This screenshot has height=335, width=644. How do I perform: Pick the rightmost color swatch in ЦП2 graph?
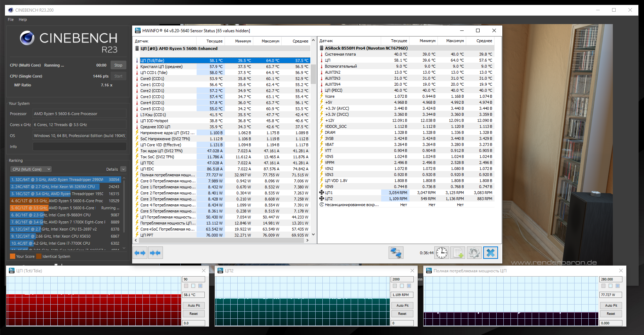tap(409, 286)
